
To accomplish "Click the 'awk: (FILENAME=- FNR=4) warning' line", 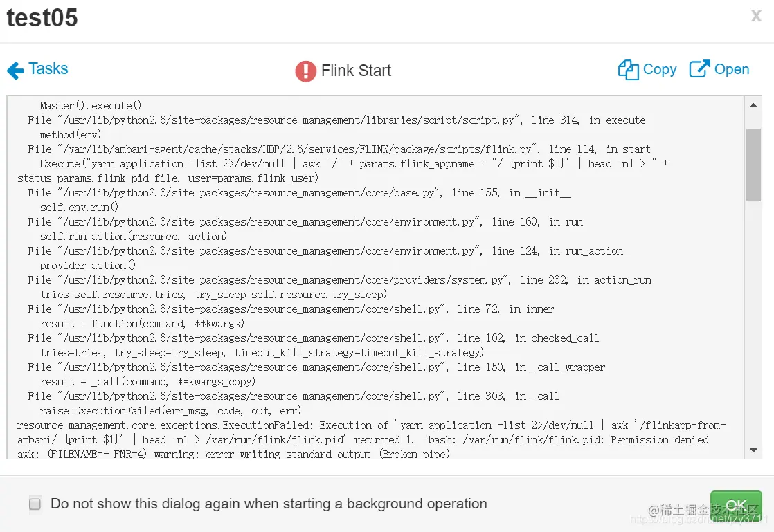I will click(x=233, y=455).
